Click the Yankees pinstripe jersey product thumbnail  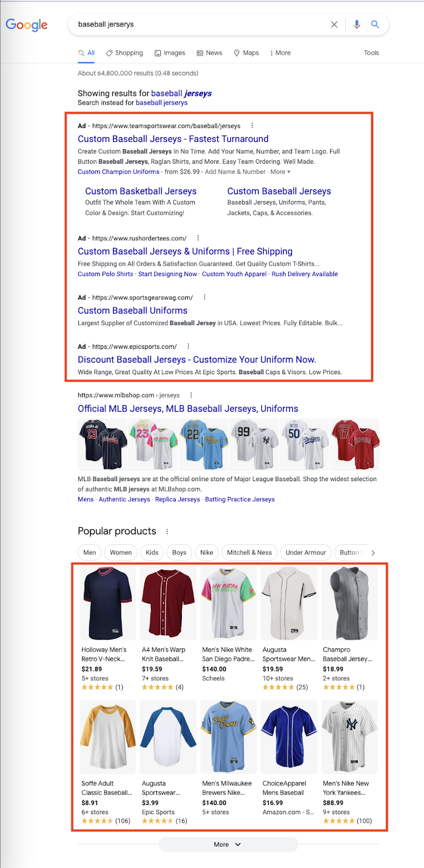[x=349, y=736]
